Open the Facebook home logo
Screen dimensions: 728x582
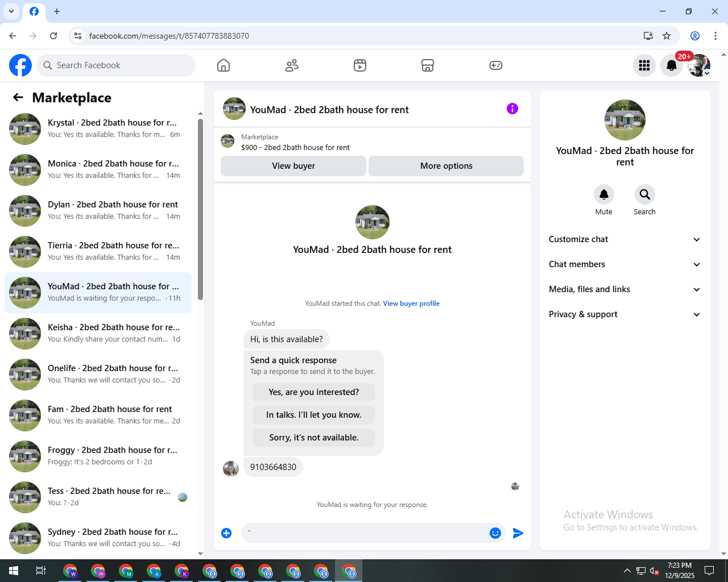(x=20, y=65)
